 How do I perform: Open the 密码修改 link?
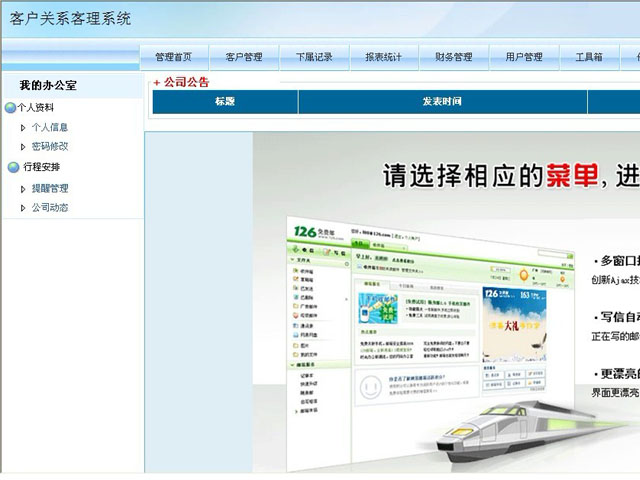pos(50,147)
